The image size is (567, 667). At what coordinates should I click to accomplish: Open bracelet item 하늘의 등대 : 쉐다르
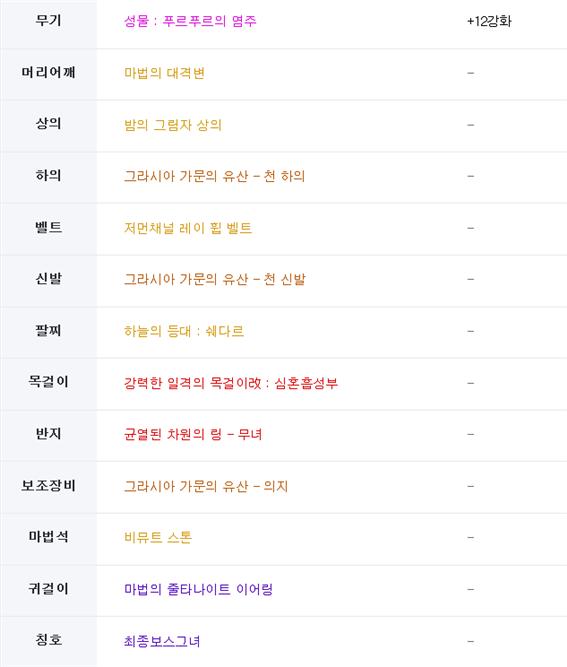[184, 331]
